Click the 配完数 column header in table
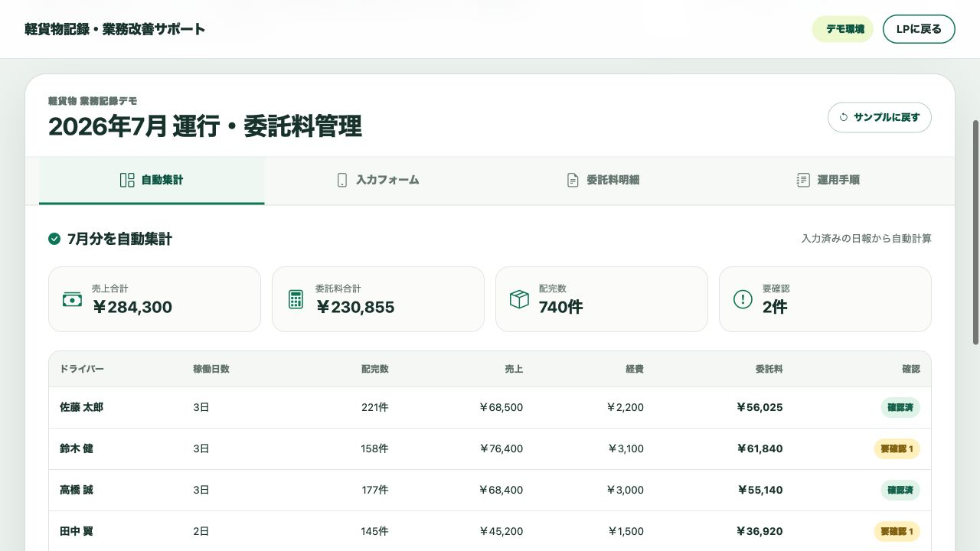Image resolution: width=980 pixels, height=551 pixels. [375, 369]
